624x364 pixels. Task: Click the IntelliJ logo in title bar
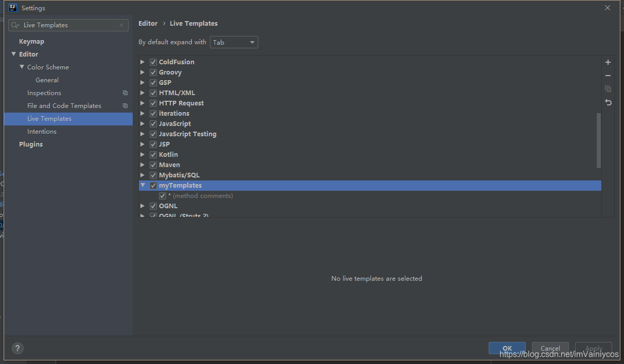tap(13, 8)
